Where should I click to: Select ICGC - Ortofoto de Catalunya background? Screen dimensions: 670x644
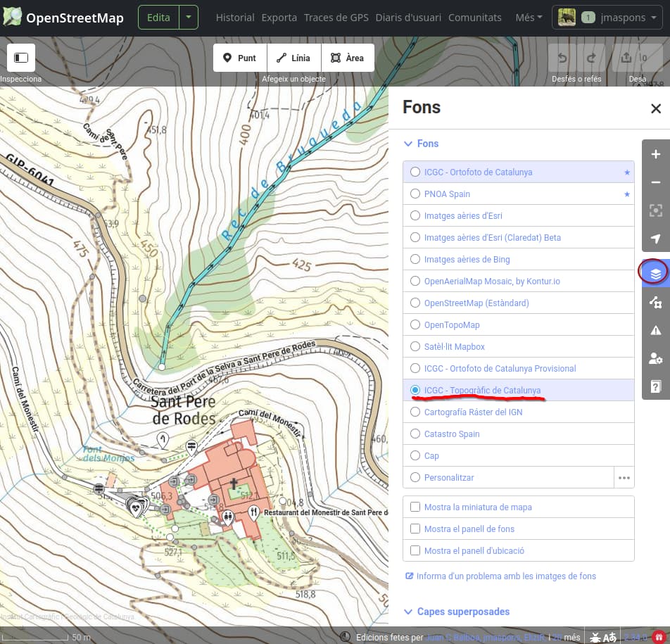coord(518,172)
